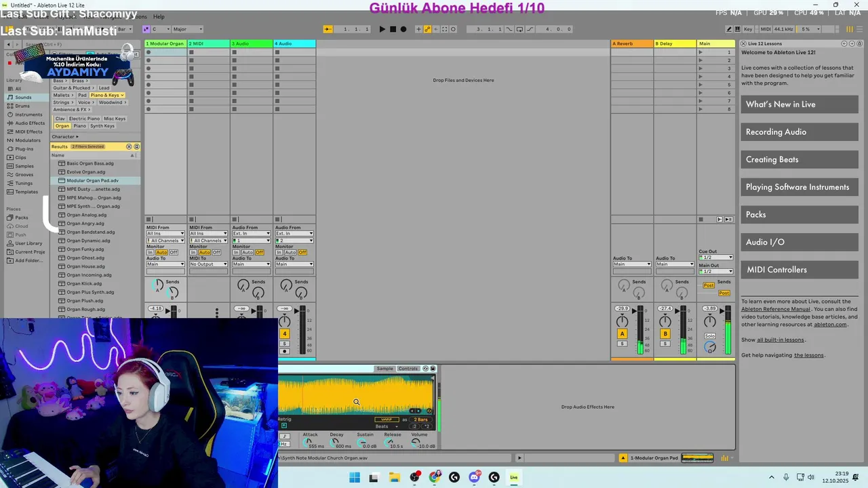Open the Creating Beats lesson
Screen dimensions: 868x488
click(x=800, y=159)
